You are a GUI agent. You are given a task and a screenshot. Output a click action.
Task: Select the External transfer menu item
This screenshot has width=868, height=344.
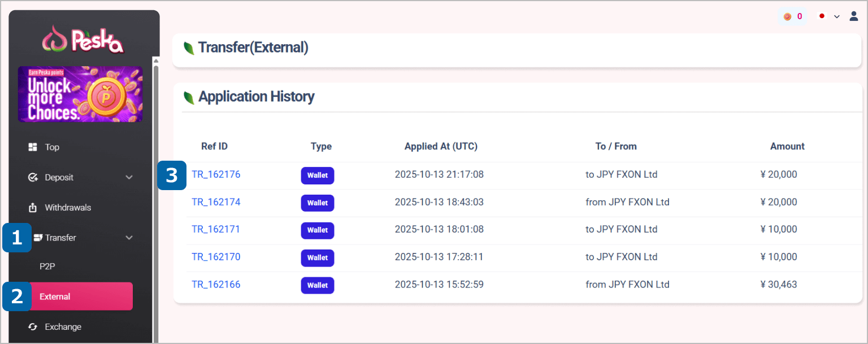80,296
